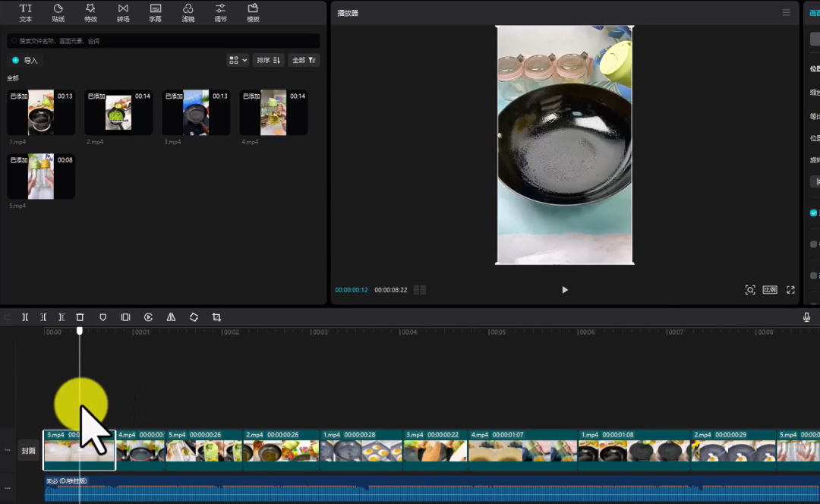Screen dimensions: 820x504
Task: Select the 5.mp4 00:00:00:26 timeline clip
Action: (x=204, y=450)
